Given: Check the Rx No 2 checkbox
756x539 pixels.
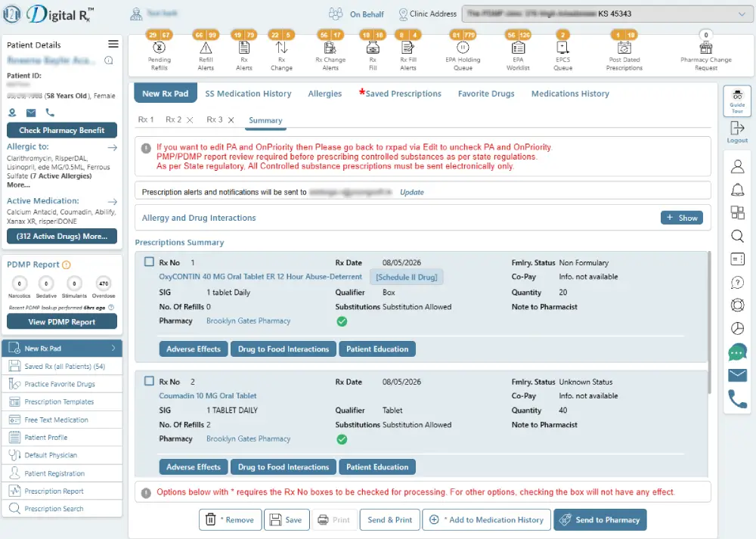Looking at the screenshot, I should click(x=149, y=381).
